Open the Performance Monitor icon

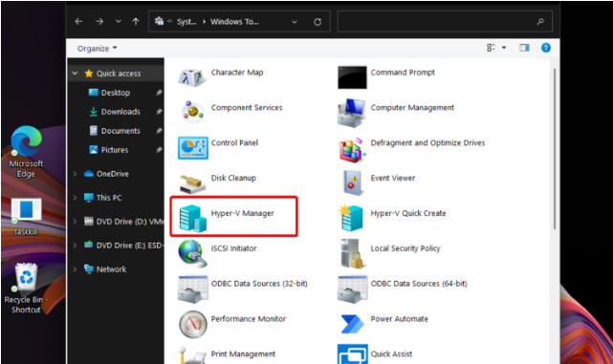[x=192, y=324]
